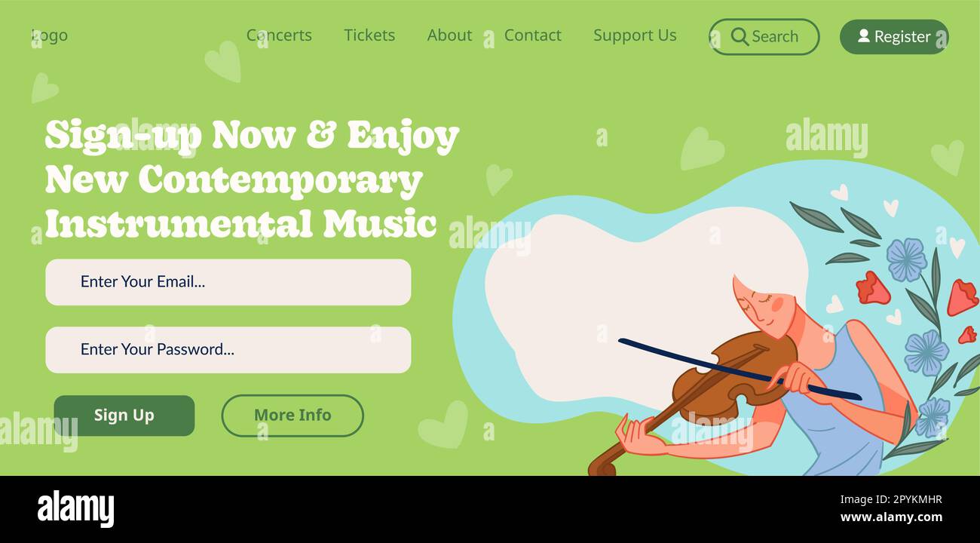Click the user profile icon in Register
The height and width of the screenshot is (543, 980).
863,35
